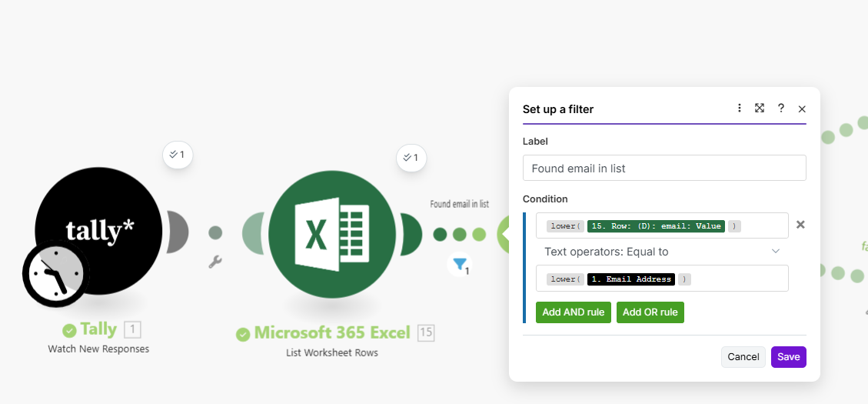Click Add OR rule button
Screen dimensions: 868x404
[650, 312]
